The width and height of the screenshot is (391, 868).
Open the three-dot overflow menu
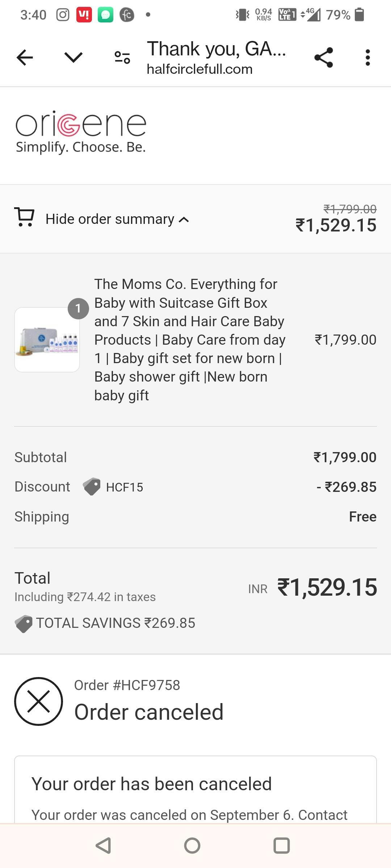[x=367, y=58]
